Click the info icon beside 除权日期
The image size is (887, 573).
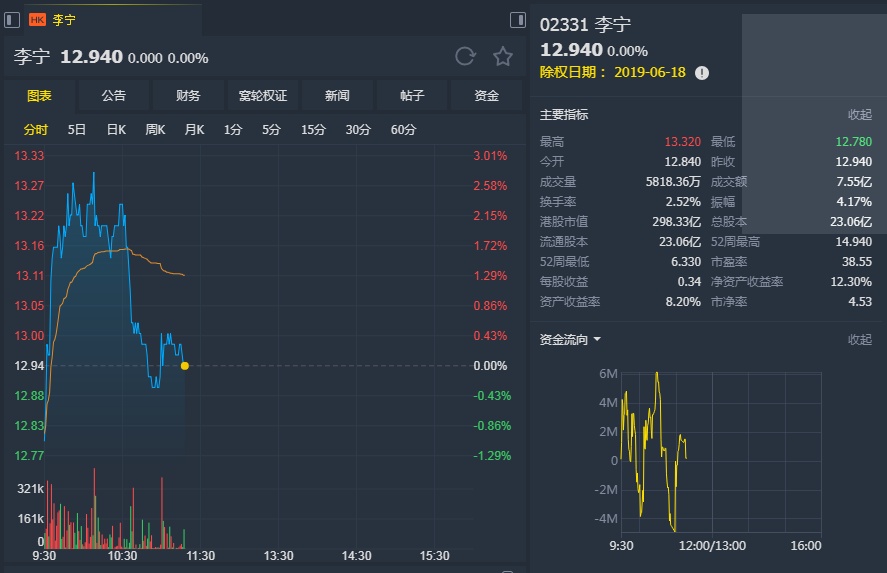coord(702,73)
